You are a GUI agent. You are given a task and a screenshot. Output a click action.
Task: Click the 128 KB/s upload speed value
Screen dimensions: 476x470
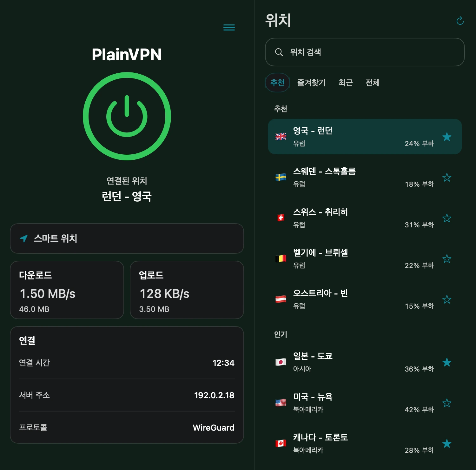[x=164, y=294]
